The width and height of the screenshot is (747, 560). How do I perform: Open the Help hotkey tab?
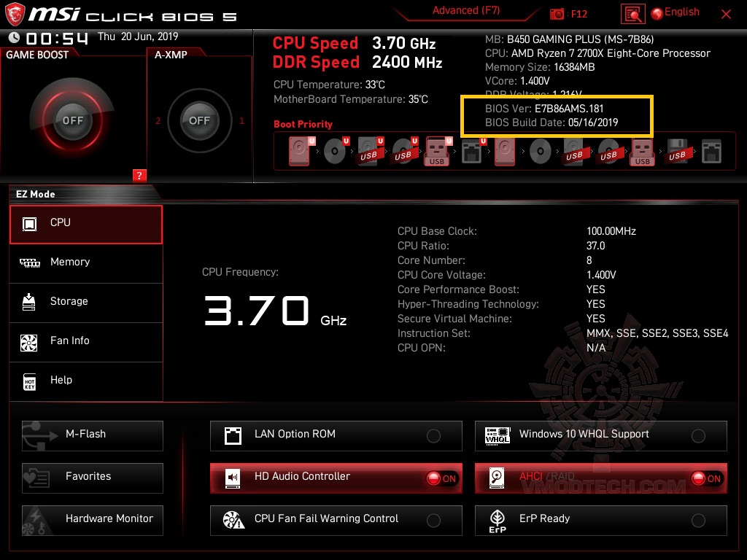(x=86, y=381)
